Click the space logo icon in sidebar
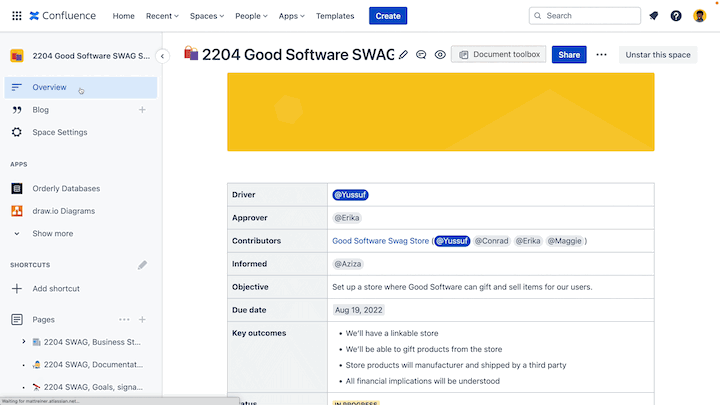The height and width of the screenshot is (405, 720). pos(17,56)
